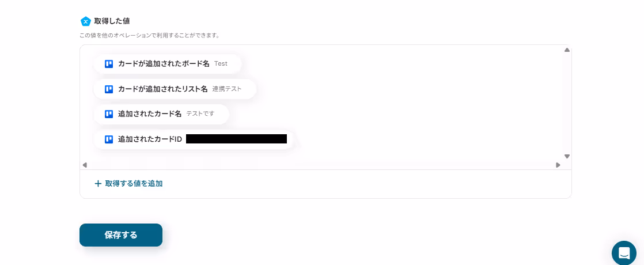This screenshot has height=265, width=644.
Task: Click the Trello icon beside カードが追加されたボード名
Action: point(109,64)
